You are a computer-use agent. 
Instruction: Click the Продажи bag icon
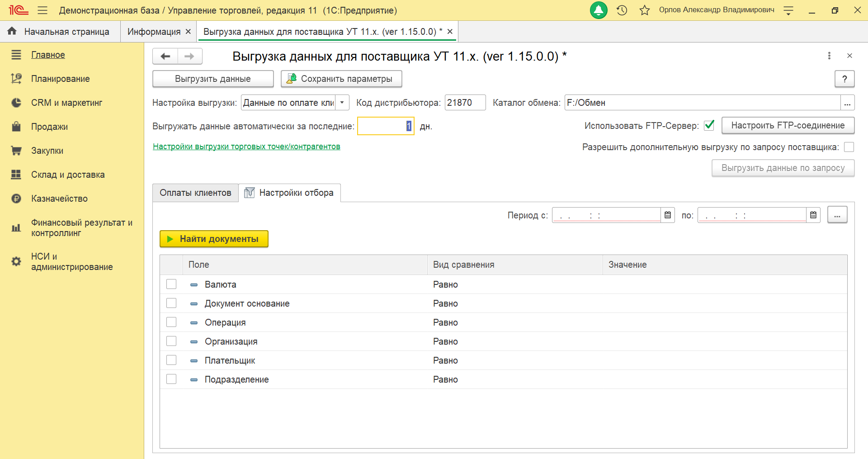(16, 127)
